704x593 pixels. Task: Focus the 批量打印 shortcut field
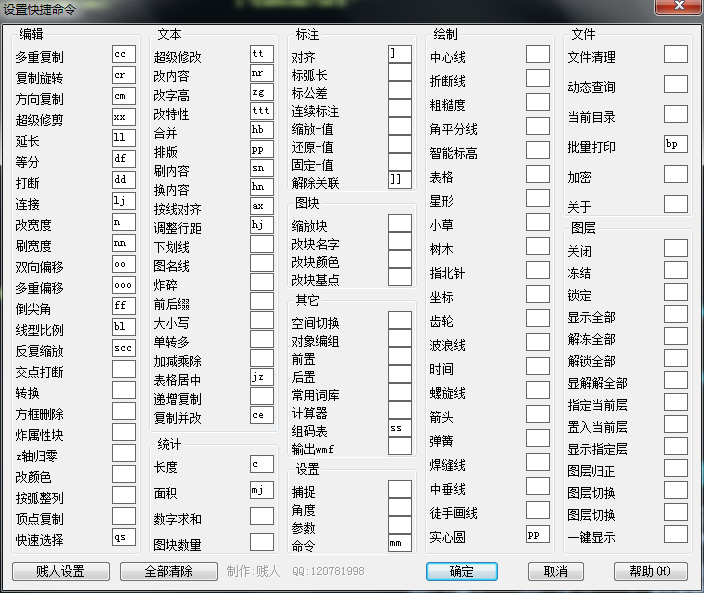(676, 144)
